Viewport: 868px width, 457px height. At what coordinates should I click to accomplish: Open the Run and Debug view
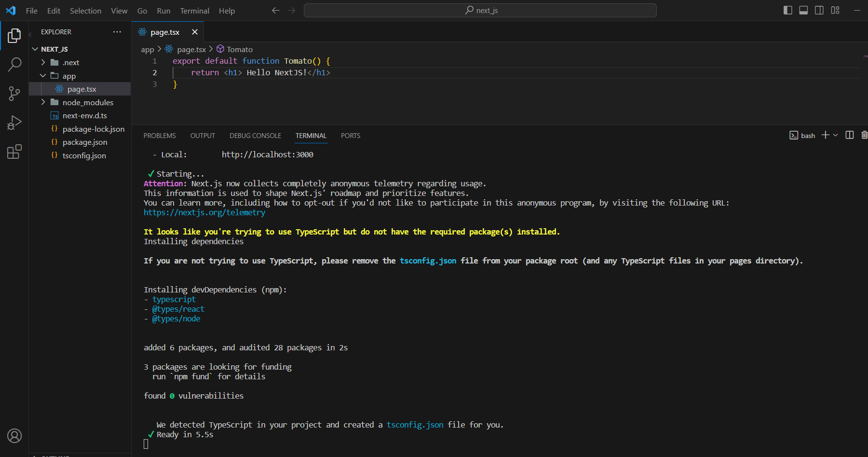14,123
